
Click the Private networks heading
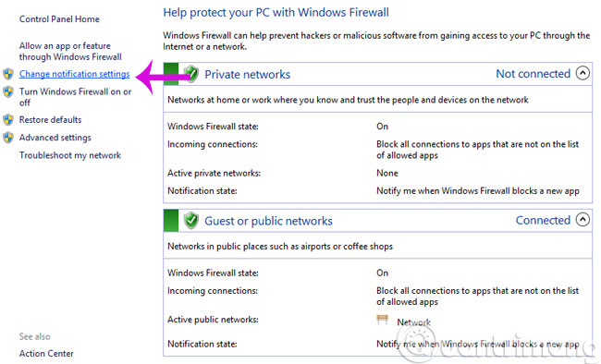[247, 74]
